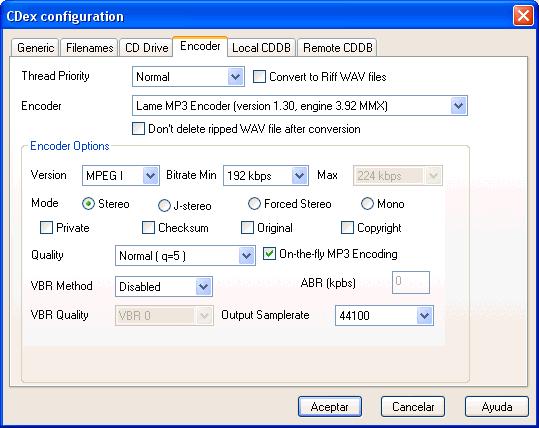This screenshot has height=428, width=539.
Task: Enable Convert to Riff WAV files
Action: coord(259,76)
